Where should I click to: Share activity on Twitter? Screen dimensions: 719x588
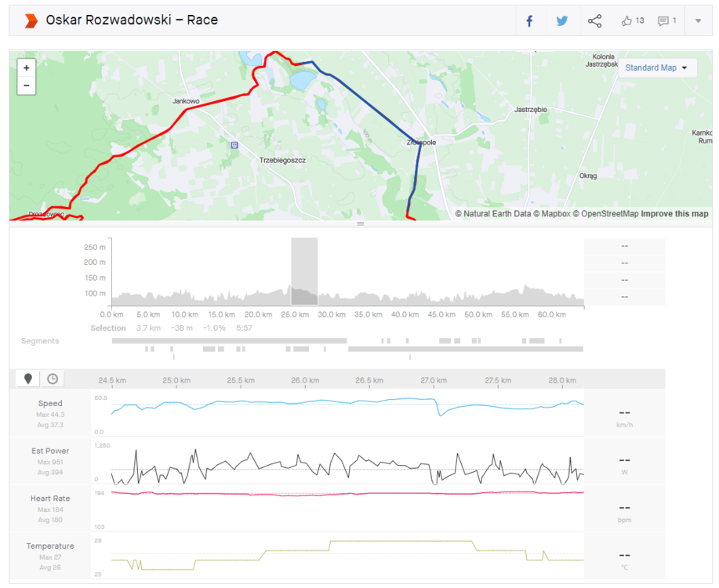562,21
